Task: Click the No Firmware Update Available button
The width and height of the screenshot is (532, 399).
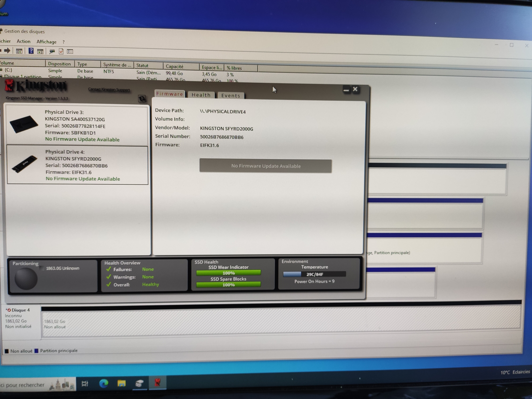Action: 265,166
